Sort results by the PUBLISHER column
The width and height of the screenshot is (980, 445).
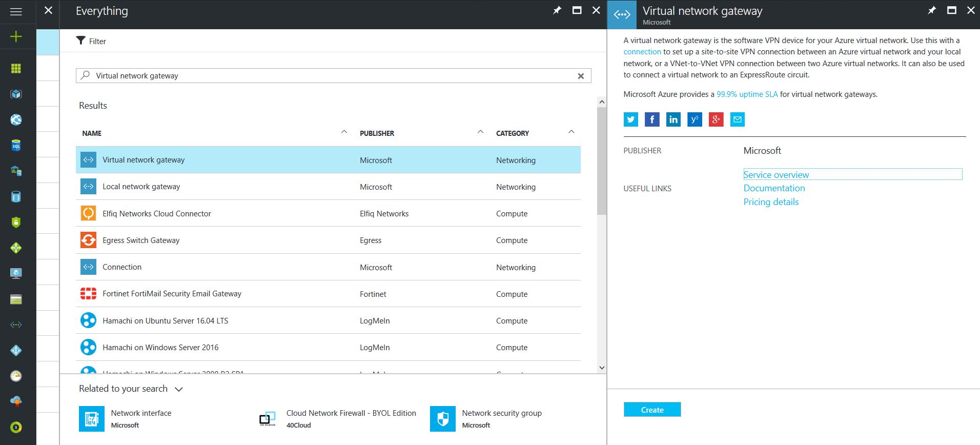[x=377, y=133]
